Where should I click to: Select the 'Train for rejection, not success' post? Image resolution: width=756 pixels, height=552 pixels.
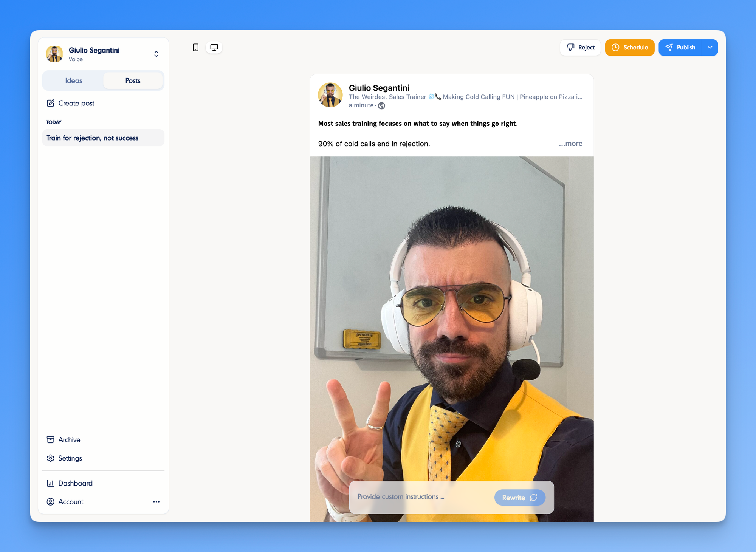click(92, 138)
